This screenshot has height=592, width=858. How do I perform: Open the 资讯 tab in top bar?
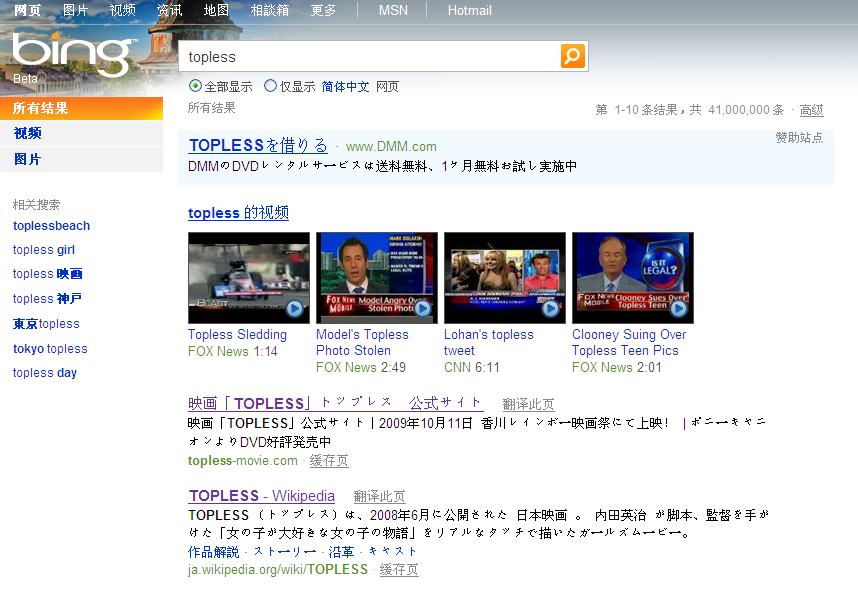169,10
